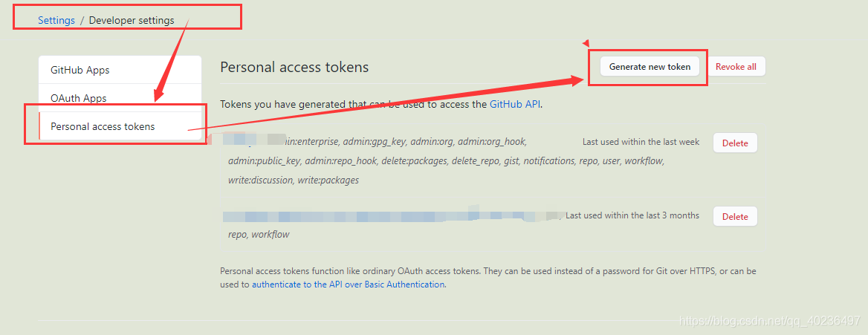Click Revoke all button
868x335 pixels.
tap(736, 66)
